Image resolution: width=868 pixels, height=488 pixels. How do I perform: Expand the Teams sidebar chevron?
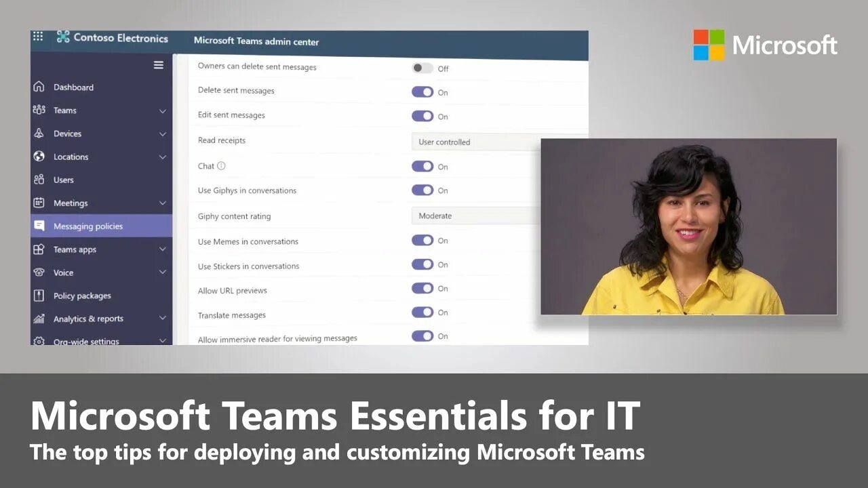click(163, 110)
